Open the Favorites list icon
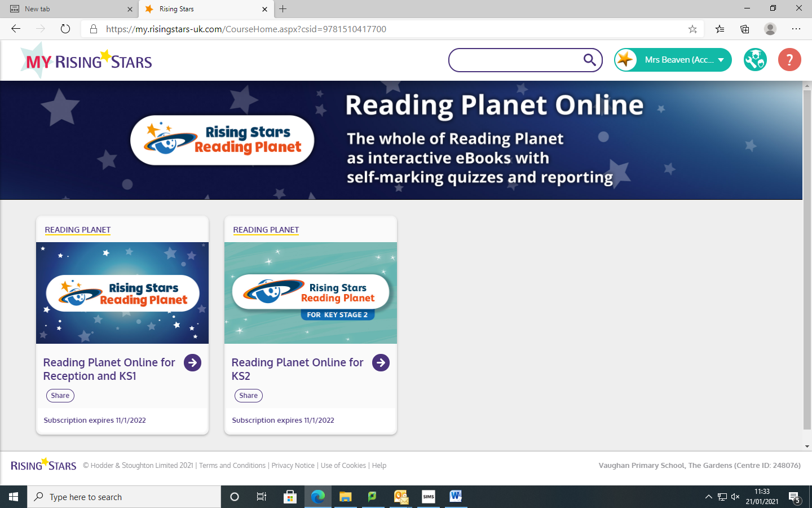Image resolution: width=812 pixels, height=508 pixels. [720, 29]
